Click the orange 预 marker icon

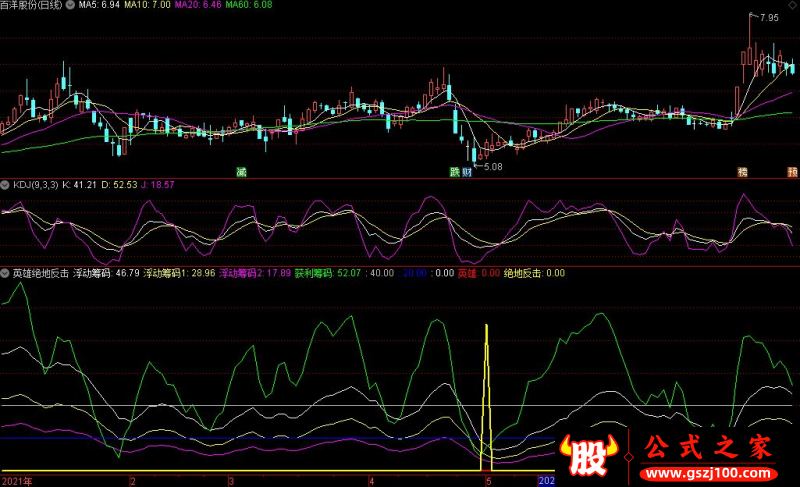click(792, 172)
